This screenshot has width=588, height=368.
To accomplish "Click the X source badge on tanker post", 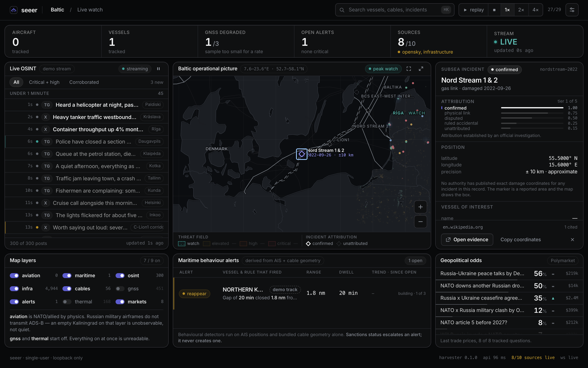I will pyautogui.click(x=46, y=117).
